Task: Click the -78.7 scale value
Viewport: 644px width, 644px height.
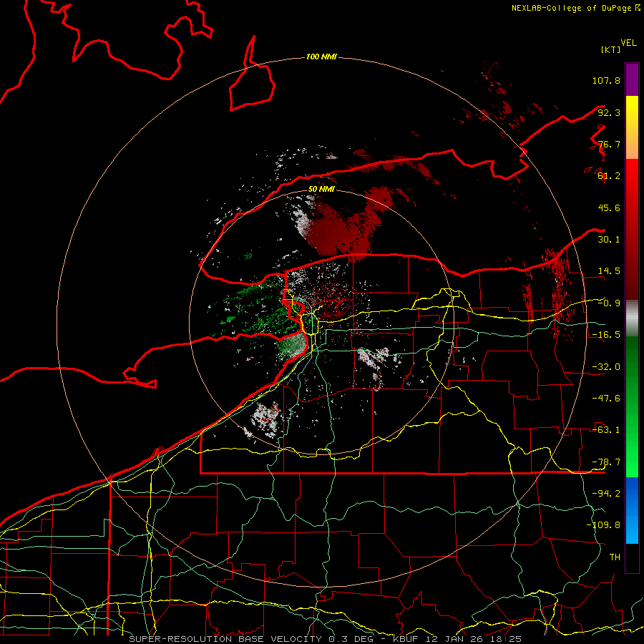Action: (x=606, y=462)
